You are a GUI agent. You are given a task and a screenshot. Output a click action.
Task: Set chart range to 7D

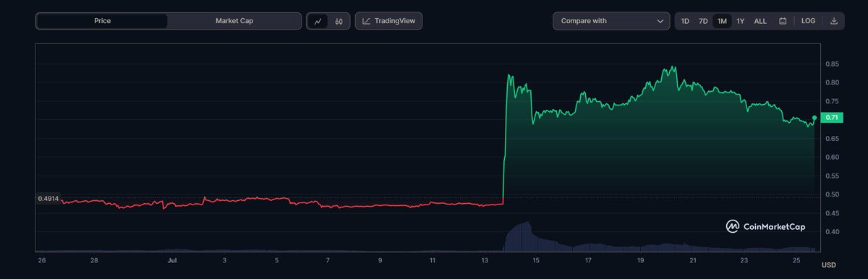pos(703,21)
